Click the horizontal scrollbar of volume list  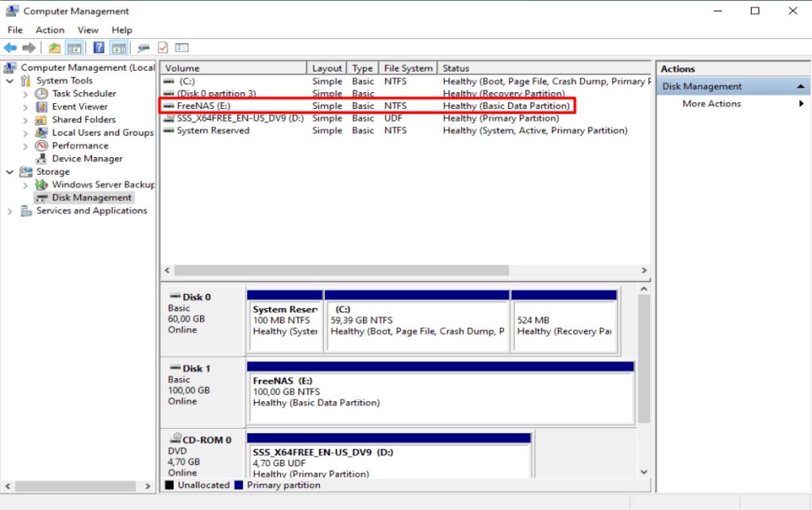342,271
